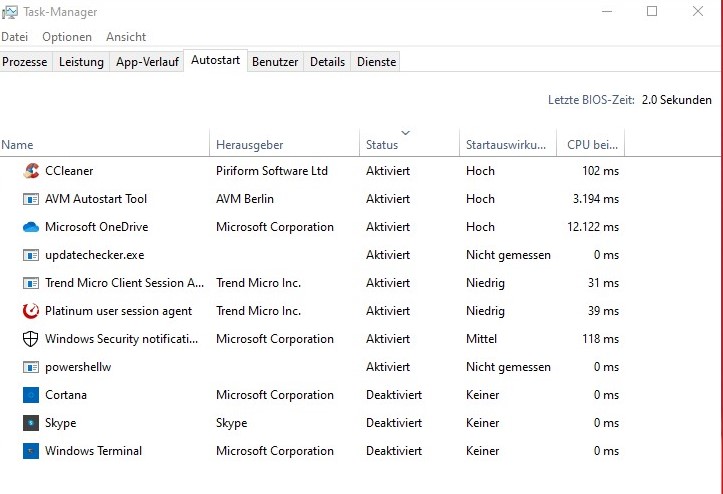Select the Autostart tab
Screen dimensions: 723x494
[215, 60]
